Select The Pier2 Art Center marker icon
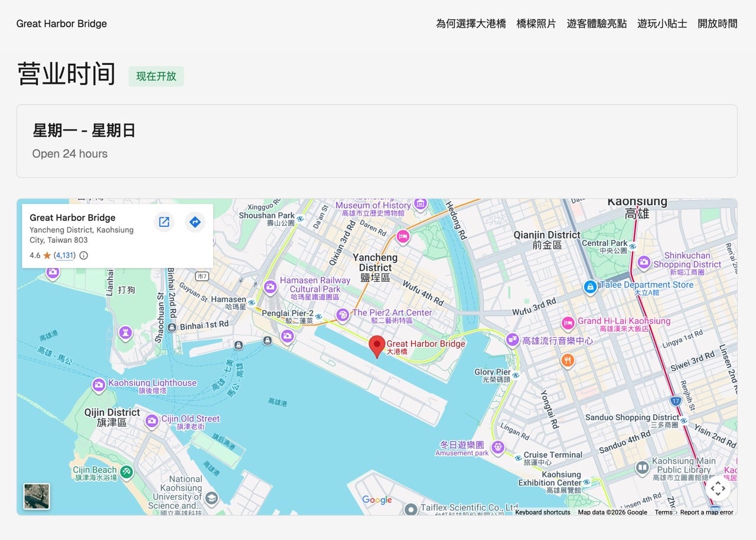This screenshot has width=756, height=540. click(342, 314)
